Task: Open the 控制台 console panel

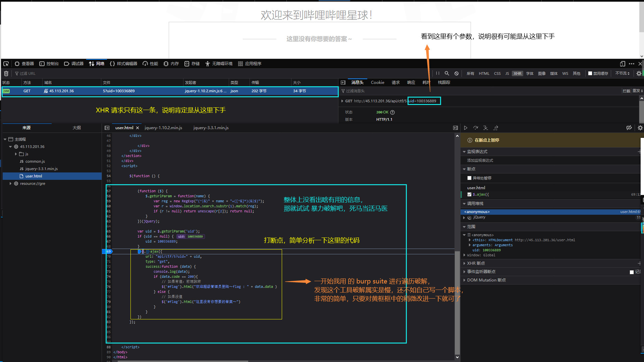Action: [x=49, y=64]
